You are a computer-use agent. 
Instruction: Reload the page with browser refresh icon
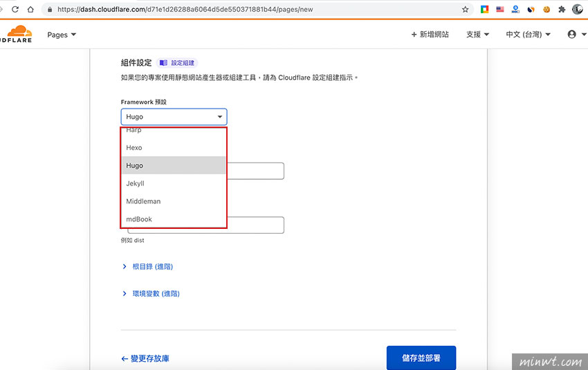click(15, 10)
